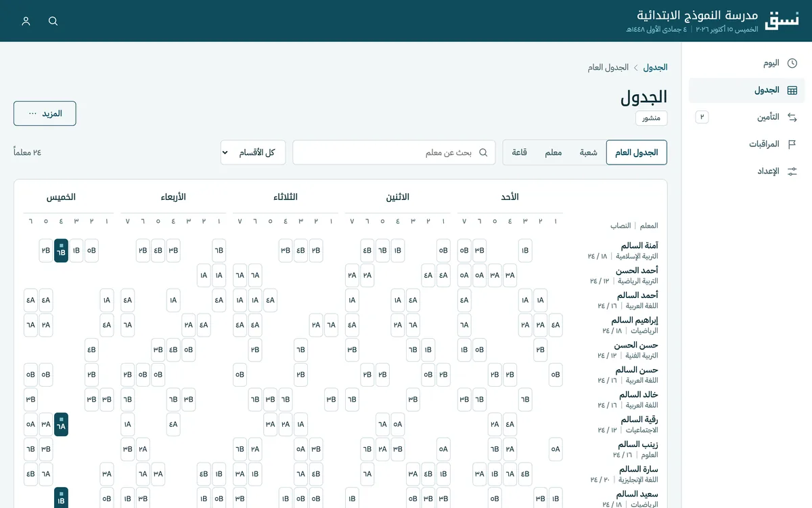Switch to the قاعة tab
This screenshot has height=508, width=812.
(x=520, y=152)
